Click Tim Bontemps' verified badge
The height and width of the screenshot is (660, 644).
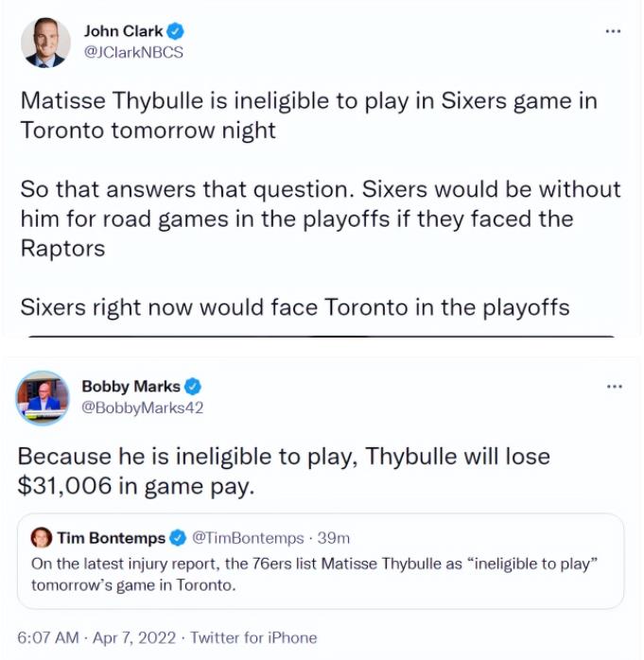(178, 538)
